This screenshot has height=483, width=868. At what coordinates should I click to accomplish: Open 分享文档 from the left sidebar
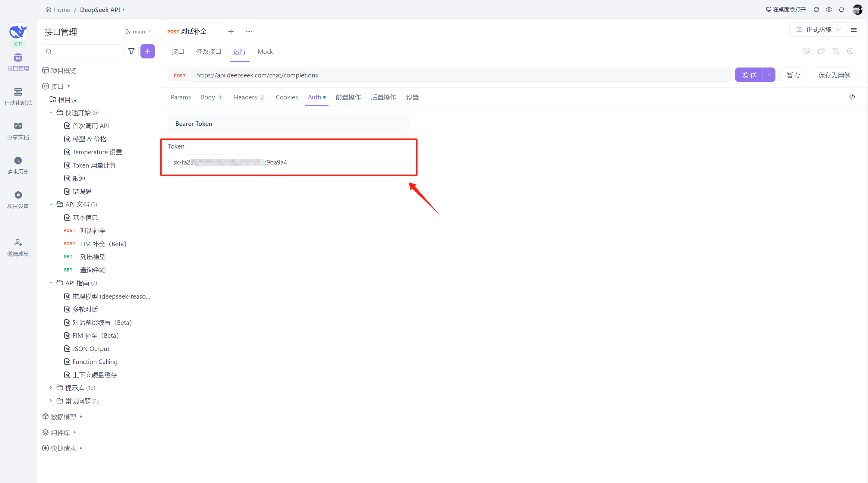click(18, 131)
